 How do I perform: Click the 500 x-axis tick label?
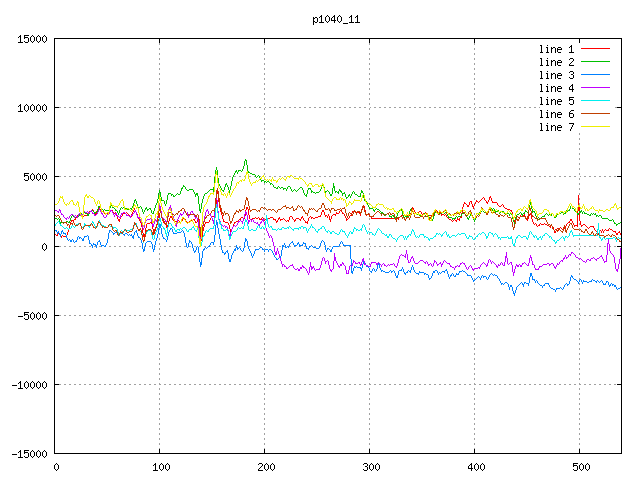pyautogui.click(x=579, y=467)
